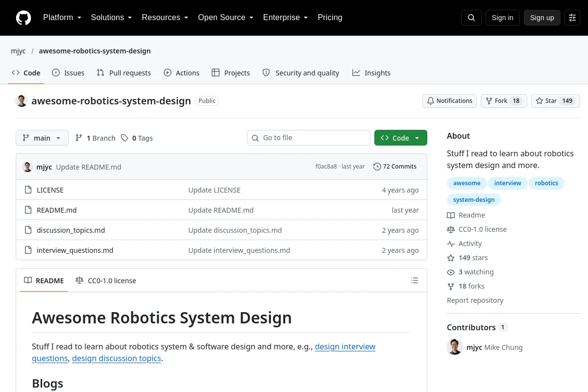
Task: Click the Issues tab circle icon
Action: (x=56, y=73)
